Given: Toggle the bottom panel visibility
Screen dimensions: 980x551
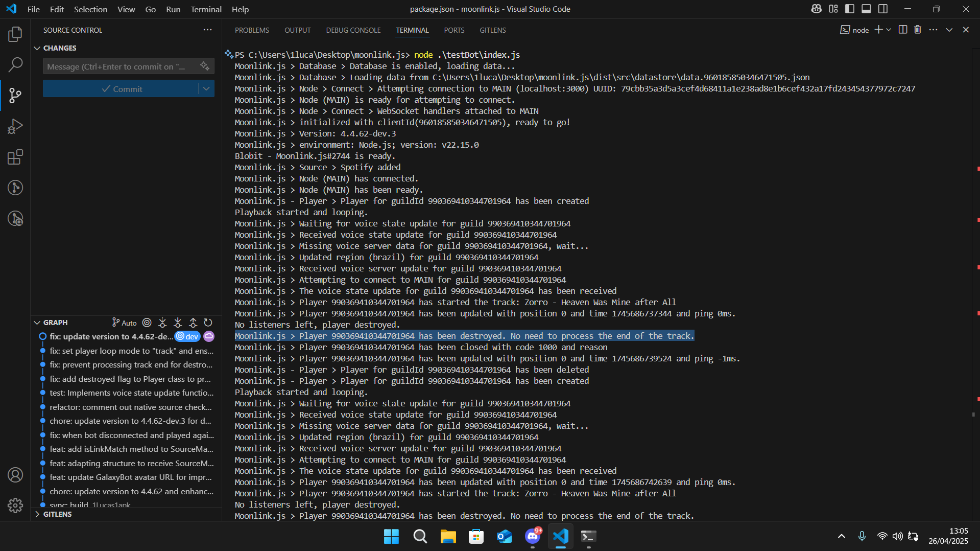Looking at the screenshot, I should 866,9.
